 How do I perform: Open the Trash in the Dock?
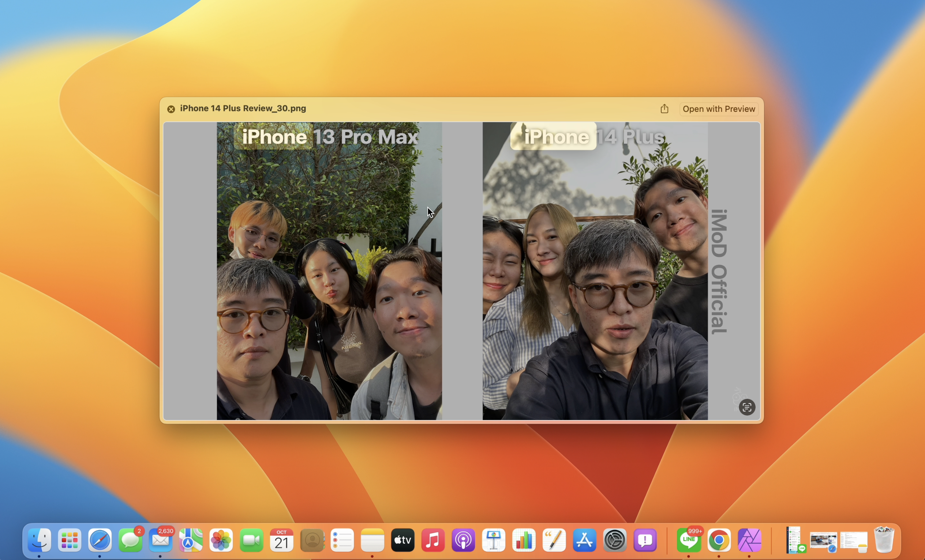point(884,540)
